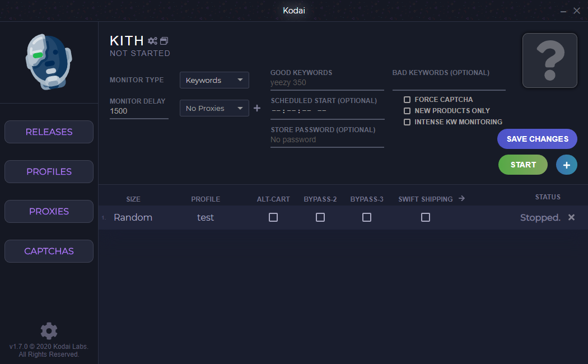Image resolution: width=588 pixels, height=364 pixels.
Task: Go to the Captchas section
Action: pos(49,251)
